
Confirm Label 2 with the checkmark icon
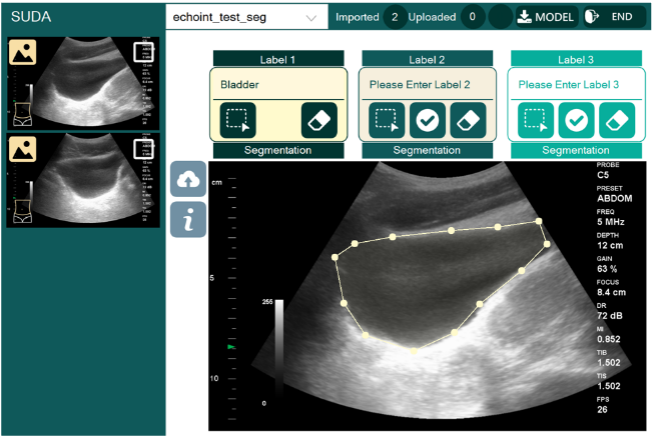[427, 120]
